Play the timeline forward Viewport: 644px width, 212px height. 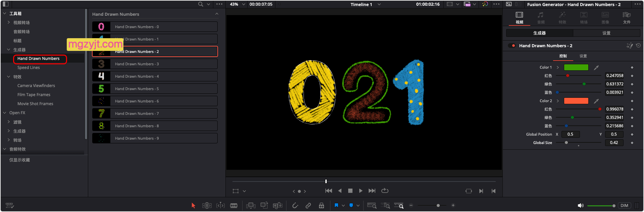click(x=361, y=191)
